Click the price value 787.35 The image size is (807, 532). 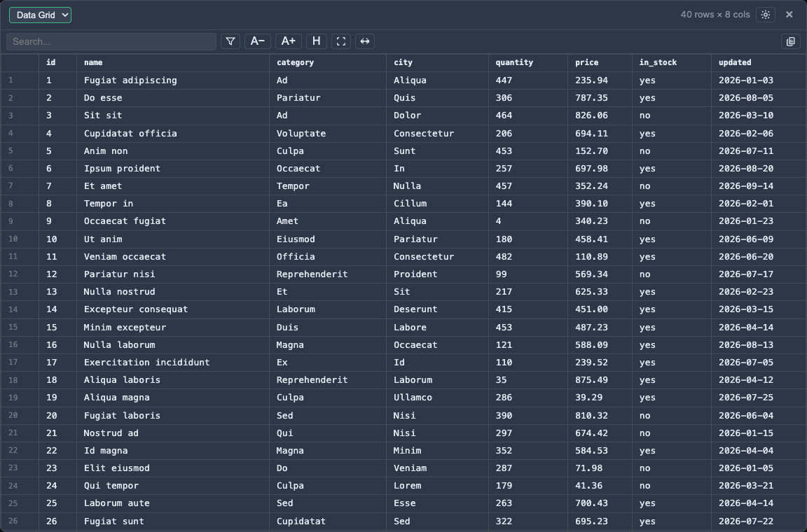600,98
